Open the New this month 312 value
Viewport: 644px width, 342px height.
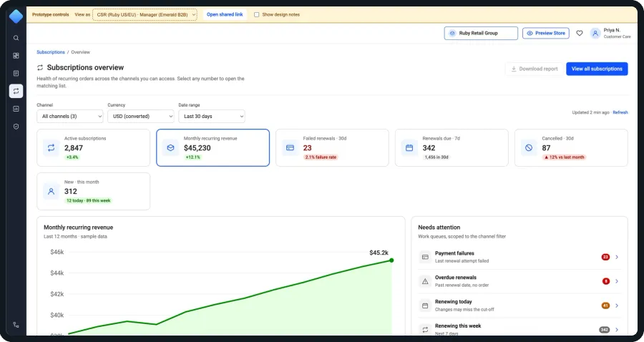pos(71,191)
